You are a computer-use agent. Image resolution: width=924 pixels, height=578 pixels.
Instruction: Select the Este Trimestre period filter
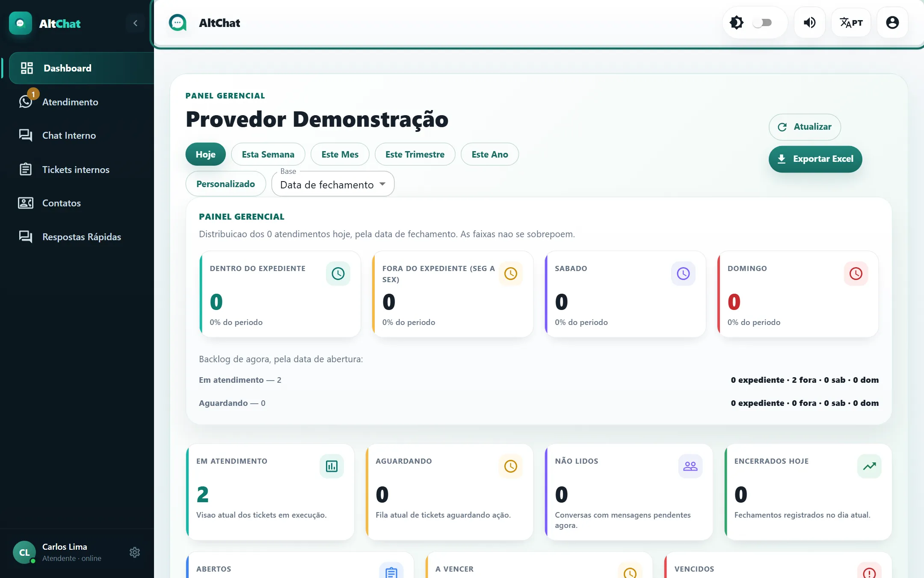click(x=415, y=154)
